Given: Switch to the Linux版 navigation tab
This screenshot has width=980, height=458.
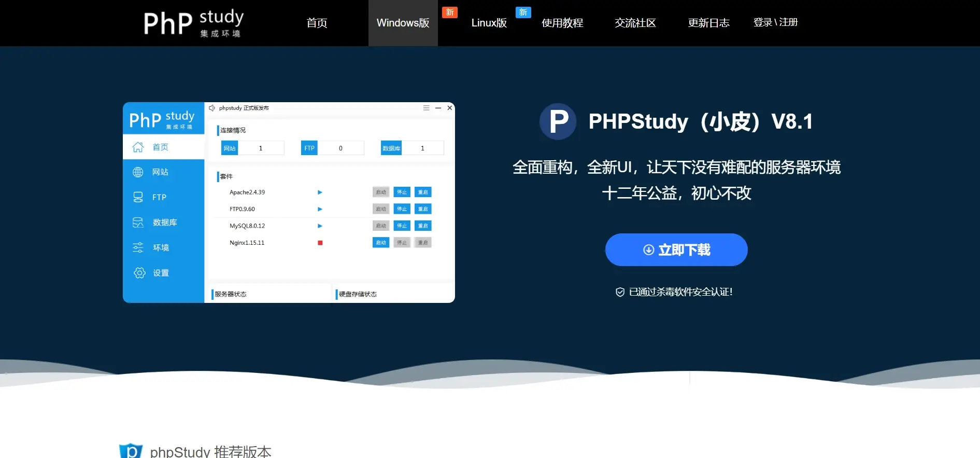Looking at the screenshot, I should [489, 23].
